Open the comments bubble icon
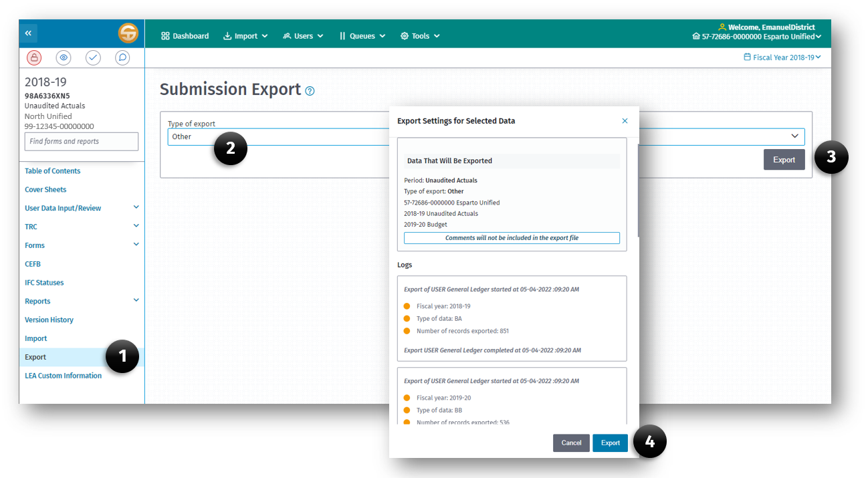 pyautogui.click(x=122, y=57)
